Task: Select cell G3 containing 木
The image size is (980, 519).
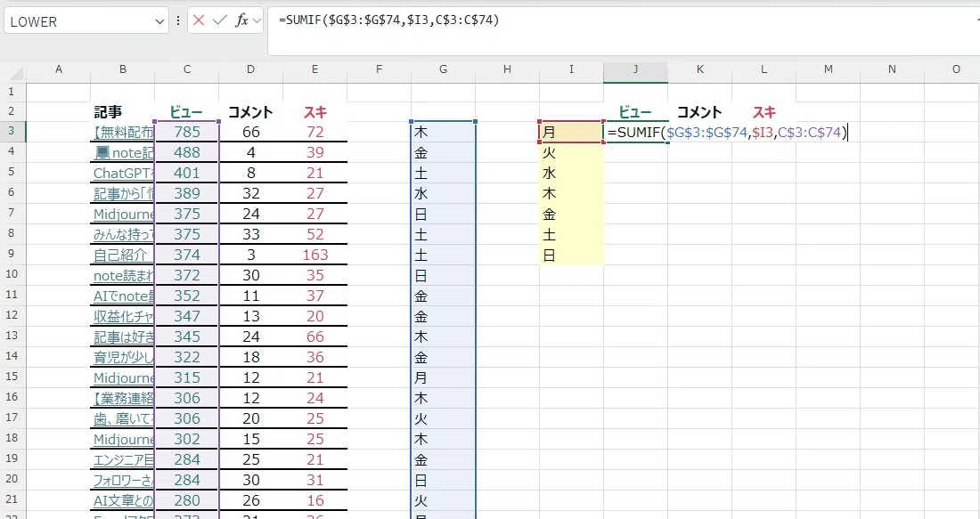Action: pyautogui.click(x=443, y=132)
